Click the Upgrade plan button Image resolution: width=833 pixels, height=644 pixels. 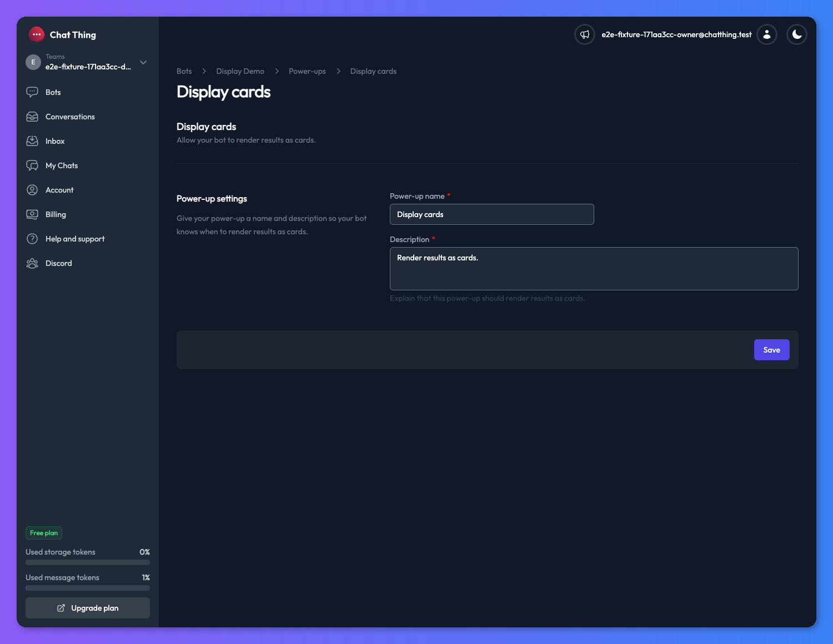(87, 608)
